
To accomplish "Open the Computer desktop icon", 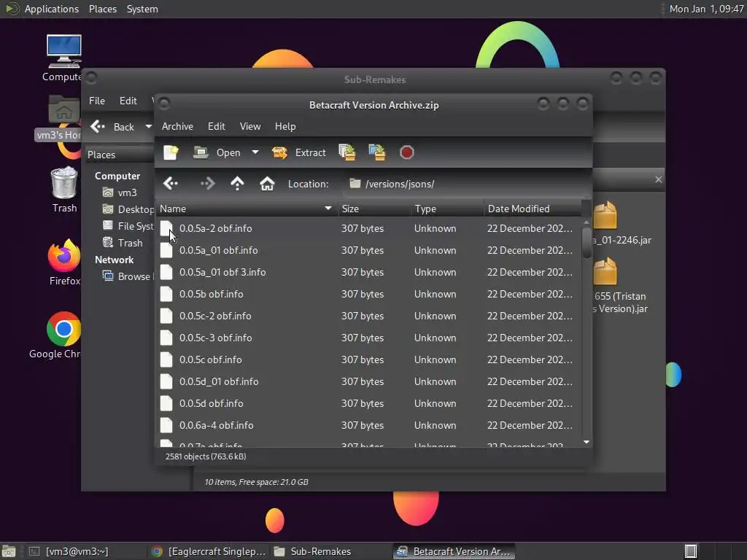I will point(64,52).
